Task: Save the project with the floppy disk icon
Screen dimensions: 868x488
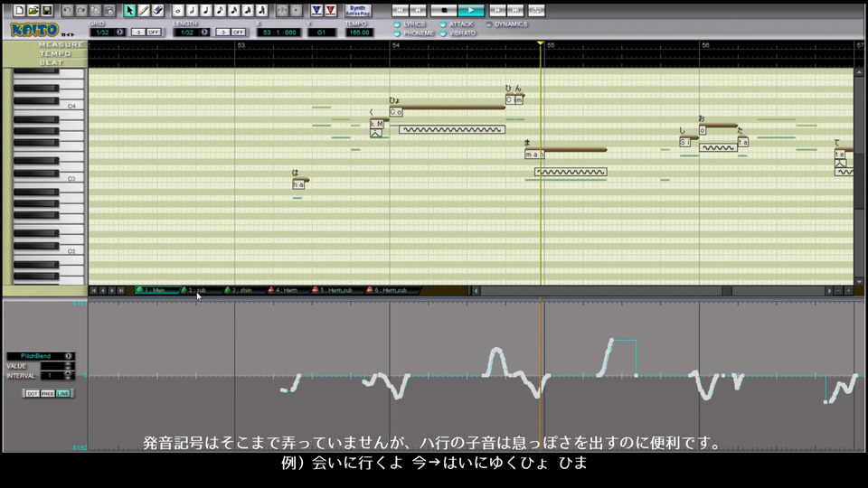Action: point(47,11)
